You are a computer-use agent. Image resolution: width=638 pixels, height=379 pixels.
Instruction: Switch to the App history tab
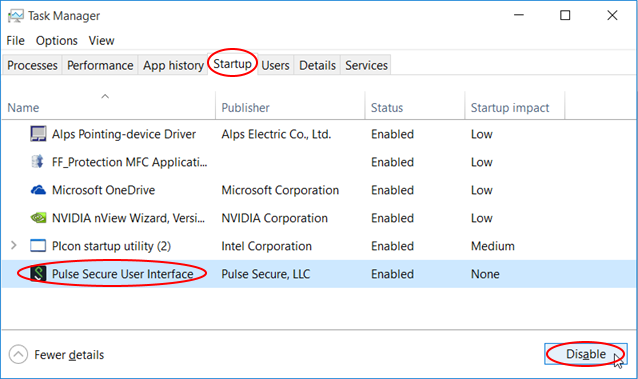pyautogui.click(x=173, y=65)
